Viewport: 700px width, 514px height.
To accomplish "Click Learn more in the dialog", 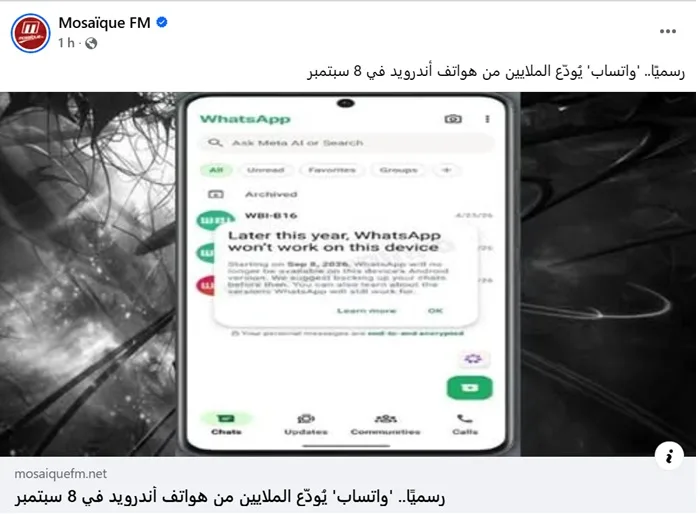I will [367, 311].
